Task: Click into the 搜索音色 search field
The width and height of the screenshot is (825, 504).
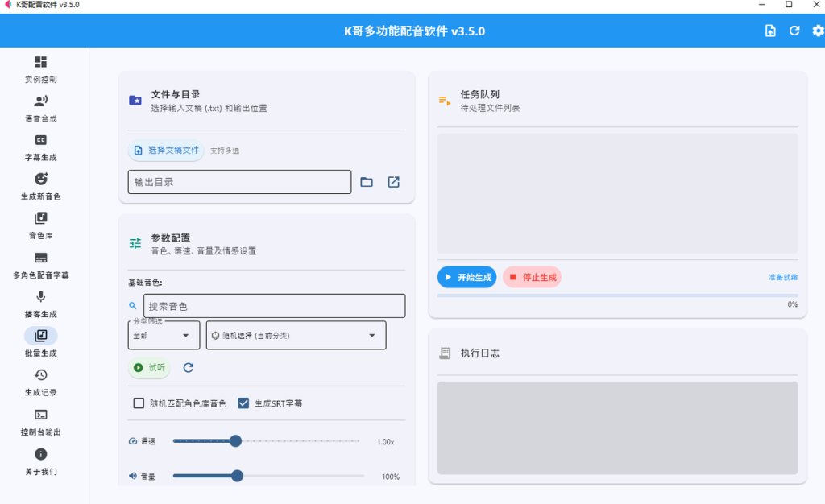Action: pos(274,306)
